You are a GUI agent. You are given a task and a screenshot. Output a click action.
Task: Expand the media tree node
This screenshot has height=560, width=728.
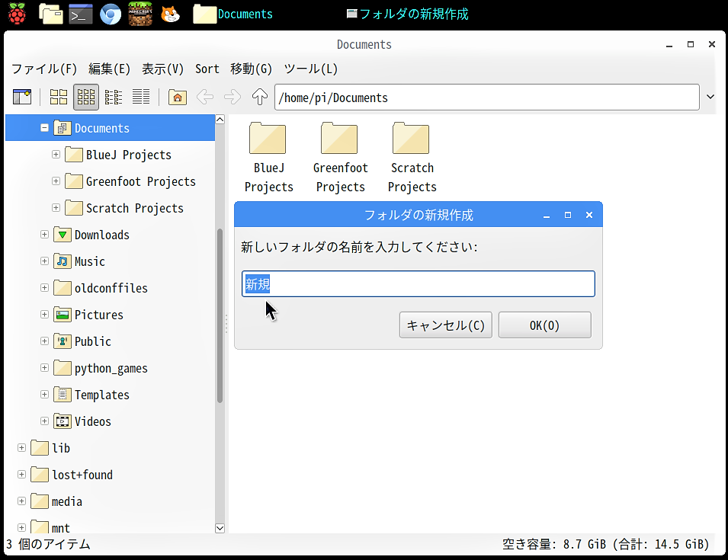pos(22,501)
